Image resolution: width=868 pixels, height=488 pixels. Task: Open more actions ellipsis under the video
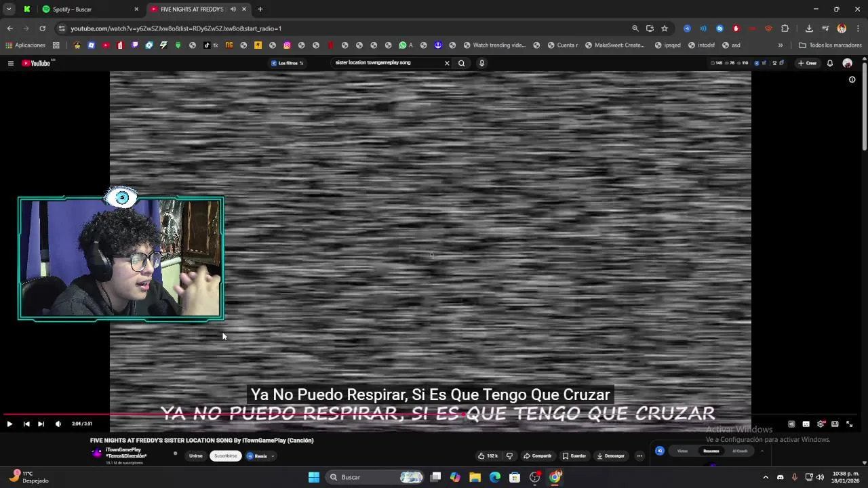point(639,456)
